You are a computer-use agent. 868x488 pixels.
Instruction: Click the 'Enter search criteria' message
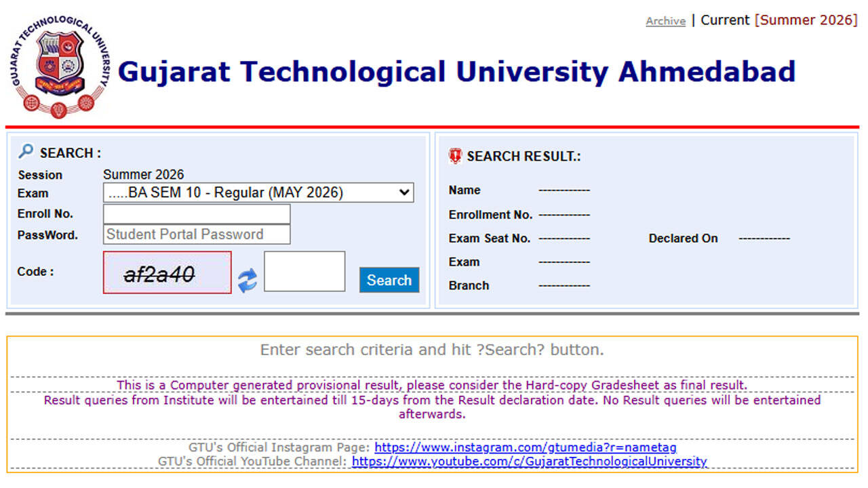[x=432, y=350]
